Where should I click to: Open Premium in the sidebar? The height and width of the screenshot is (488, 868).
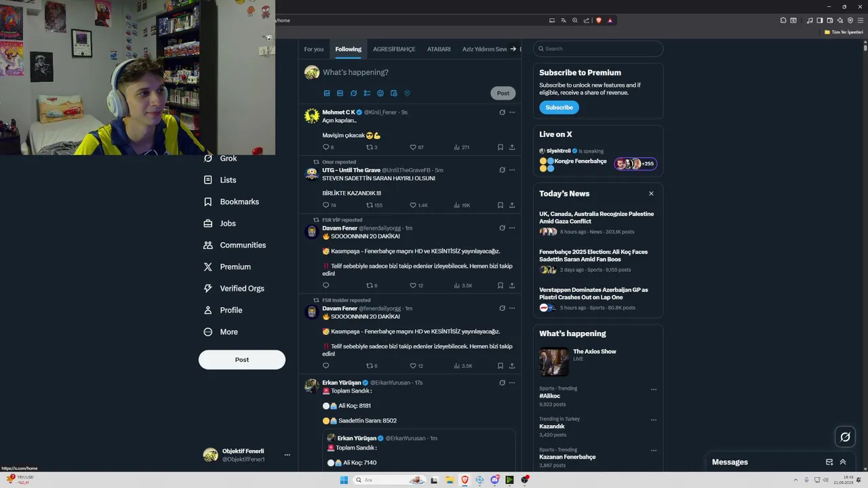(x=227, y=267)
